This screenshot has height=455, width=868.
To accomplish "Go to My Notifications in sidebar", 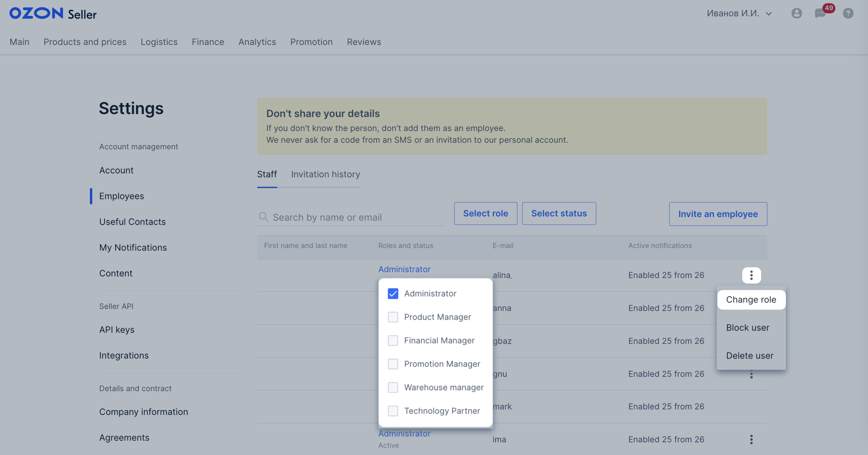I will pos(133,248).
